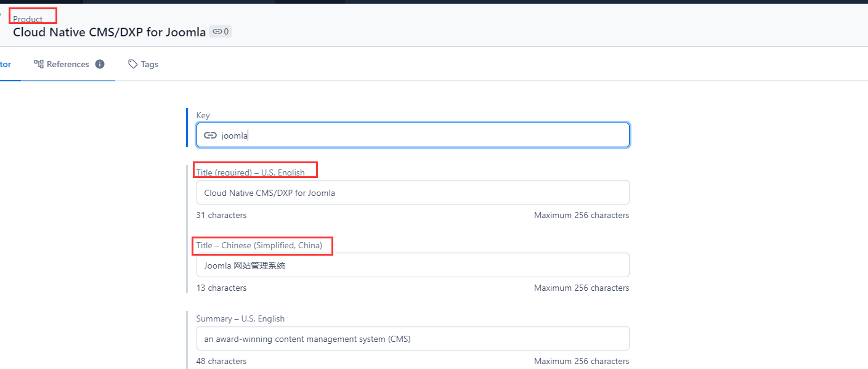
Task: Click the tag icon on the Tags tab
Action: [132, 63]
